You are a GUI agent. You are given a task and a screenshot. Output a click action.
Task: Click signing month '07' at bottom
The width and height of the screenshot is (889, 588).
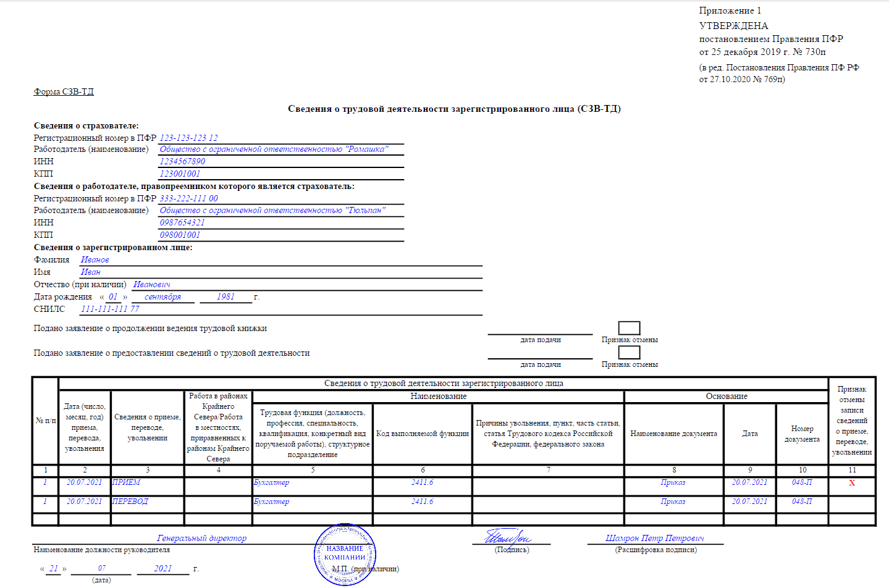click(102, 568)
